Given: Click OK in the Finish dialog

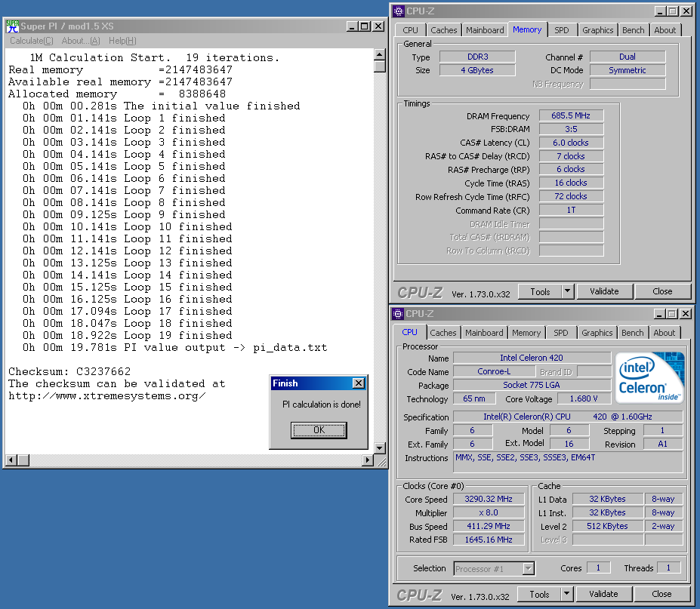Looking at the screenshot, I should pyautogui.click(x=319, y=430).
